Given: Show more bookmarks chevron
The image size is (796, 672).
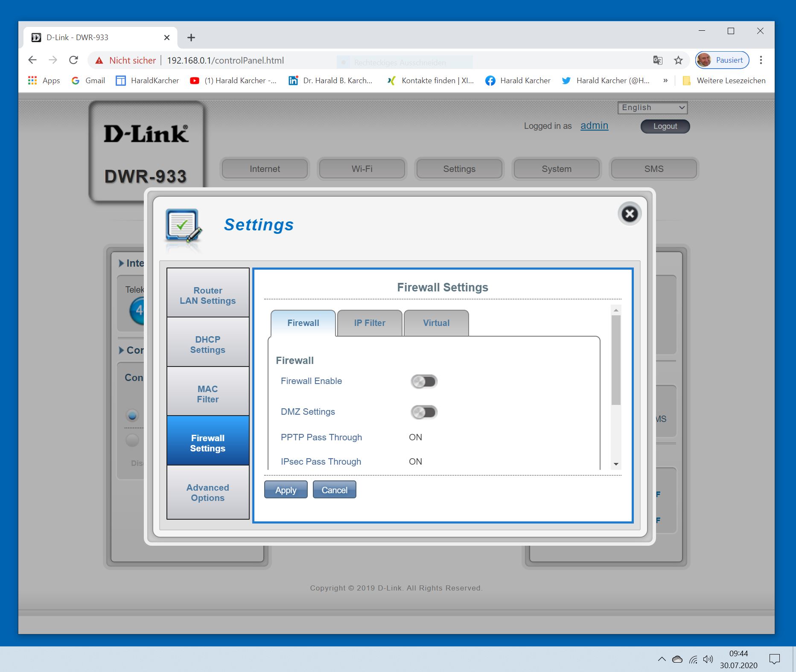Looking at the screenshot, I should (x=665, y=81).
